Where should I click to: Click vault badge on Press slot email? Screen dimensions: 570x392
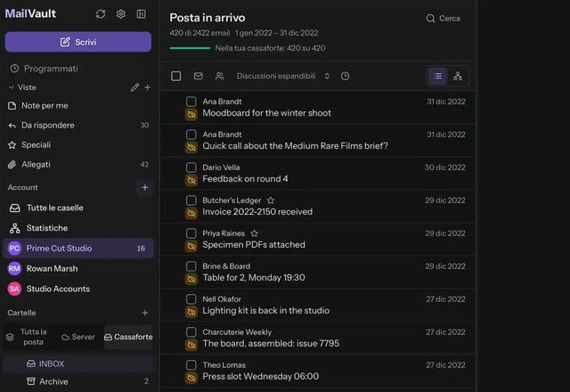[x=191, y=378]
